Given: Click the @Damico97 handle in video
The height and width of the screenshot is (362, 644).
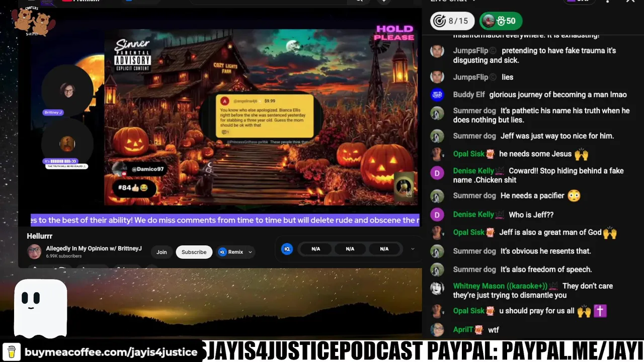Looking at the screenshot, I should pyautogui.click(x=147, y=169).
